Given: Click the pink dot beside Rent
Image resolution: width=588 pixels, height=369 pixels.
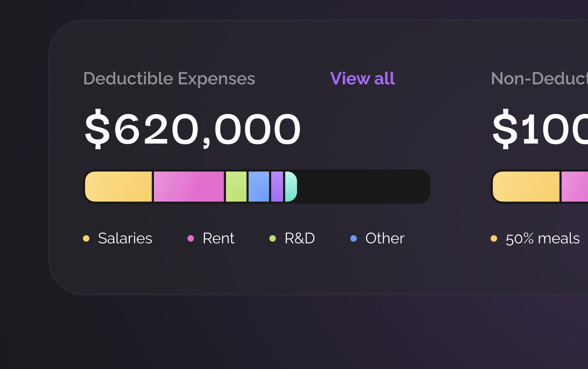Looking at the screenshot, I should tap(191, 238).
